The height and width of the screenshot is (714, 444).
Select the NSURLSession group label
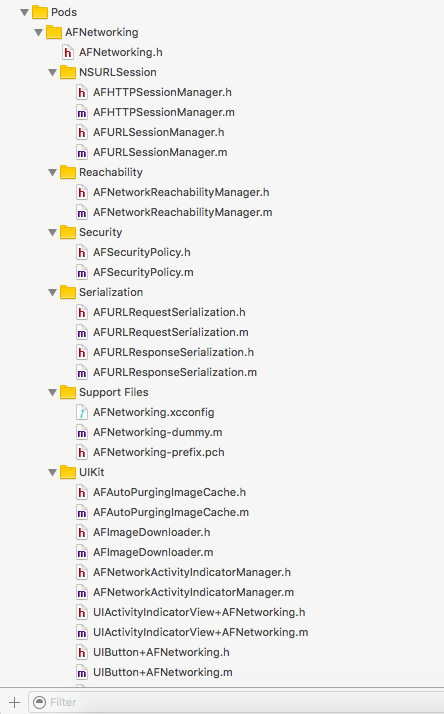tap(118, 72)
